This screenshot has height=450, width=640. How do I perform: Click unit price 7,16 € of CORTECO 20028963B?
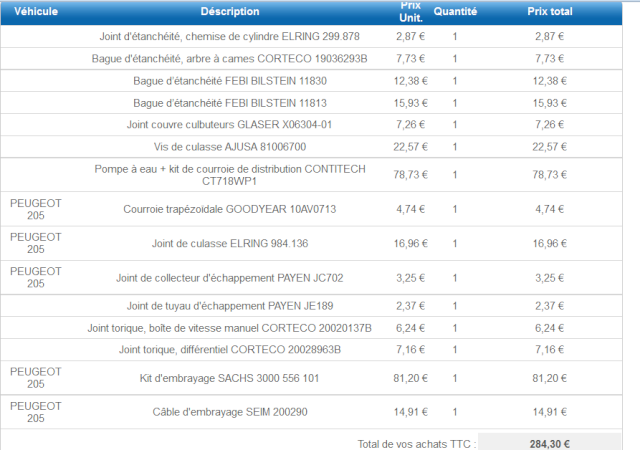click(x=411, y=350)
